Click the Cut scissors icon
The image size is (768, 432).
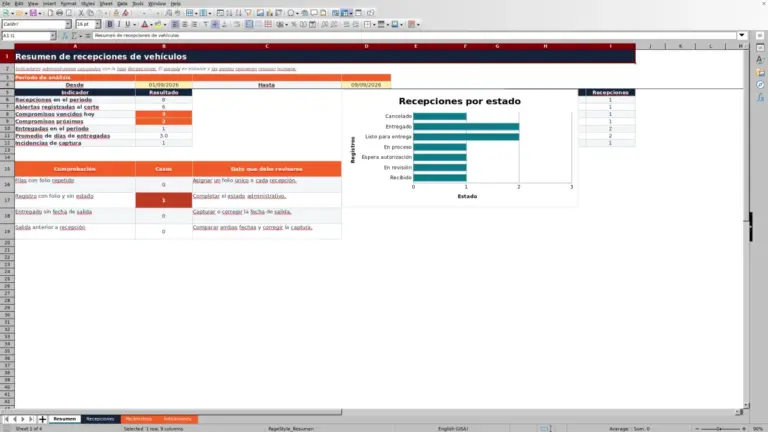coord(81,13)
